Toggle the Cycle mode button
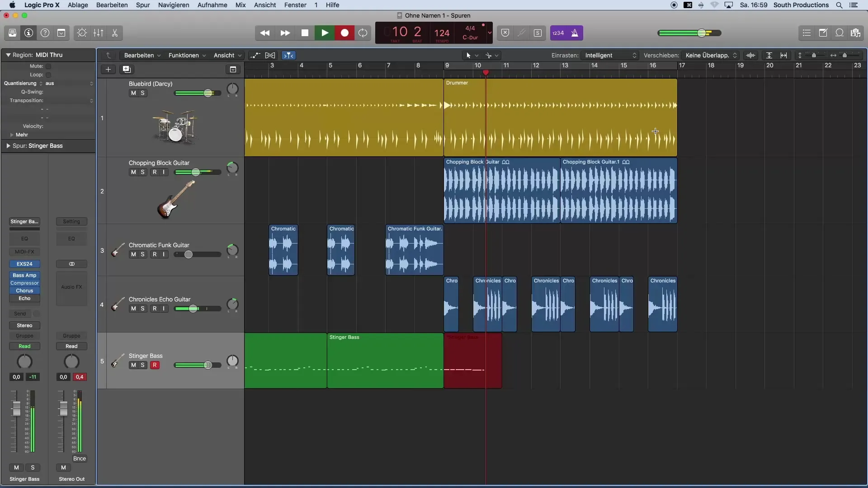This screenshot has height=488, width=868. click(363, 33)
